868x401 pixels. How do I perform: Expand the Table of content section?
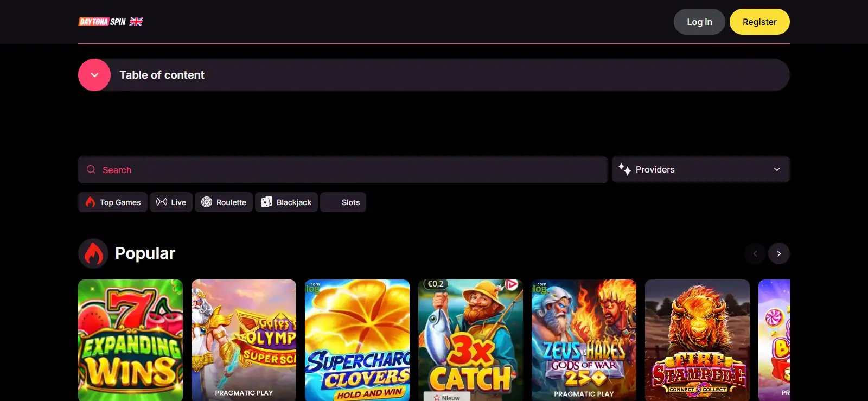point(94,75)
